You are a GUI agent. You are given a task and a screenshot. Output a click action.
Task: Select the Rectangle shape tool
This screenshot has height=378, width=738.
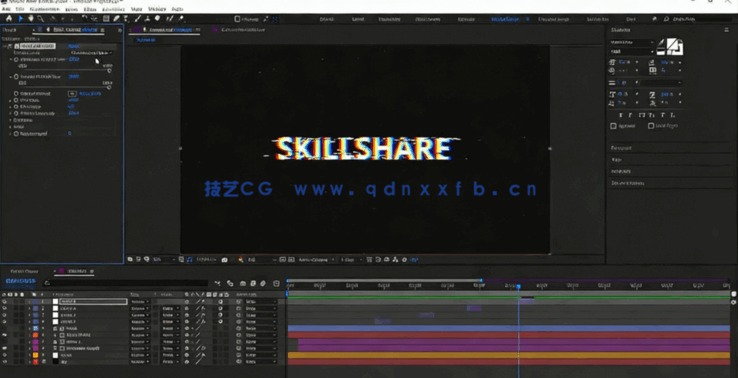(x=106, y=19)
